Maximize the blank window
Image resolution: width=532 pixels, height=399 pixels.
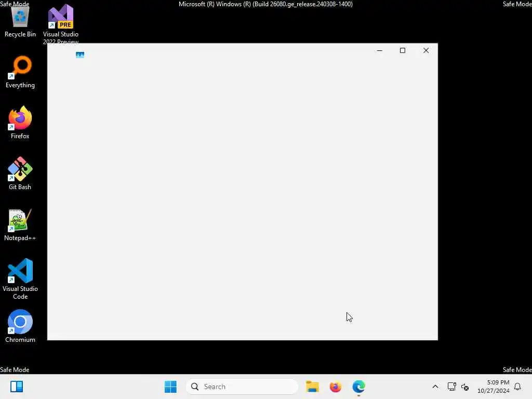pos(403,50)
